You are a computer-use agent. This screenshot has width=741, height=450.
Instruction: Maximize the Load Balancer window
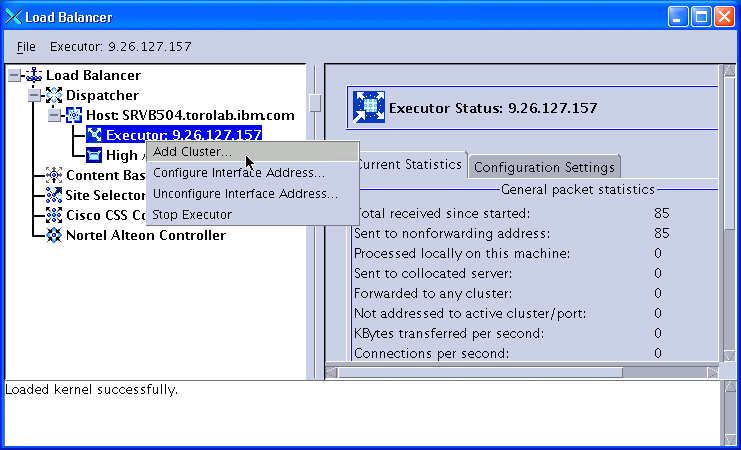point(701,17)
